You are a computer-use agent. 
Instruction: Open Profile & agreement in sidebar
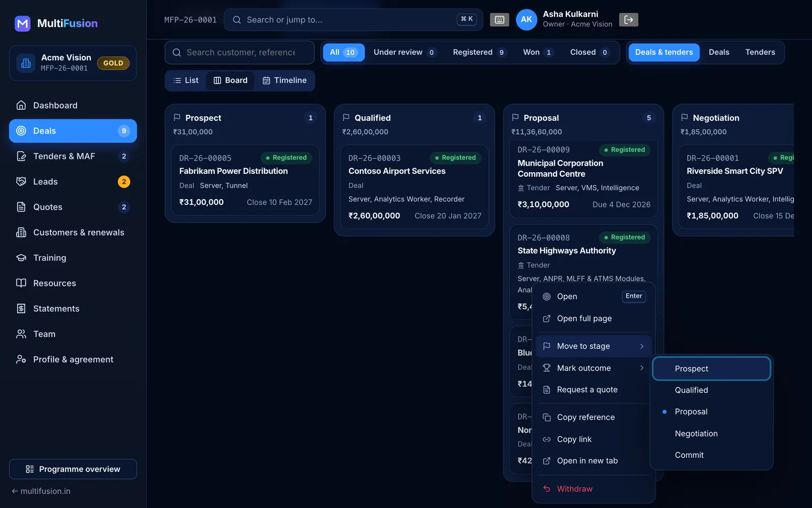coord(73,360)
